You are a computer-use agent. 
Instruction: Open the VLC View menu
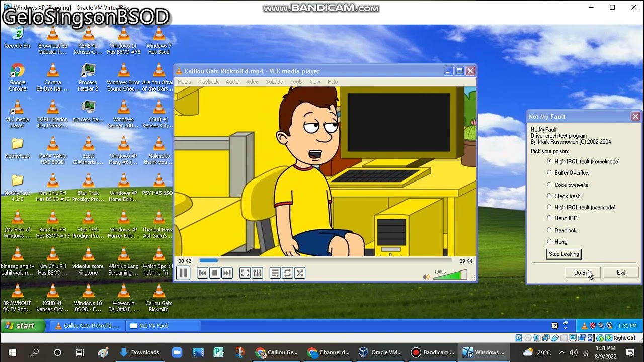click(315, 82)
